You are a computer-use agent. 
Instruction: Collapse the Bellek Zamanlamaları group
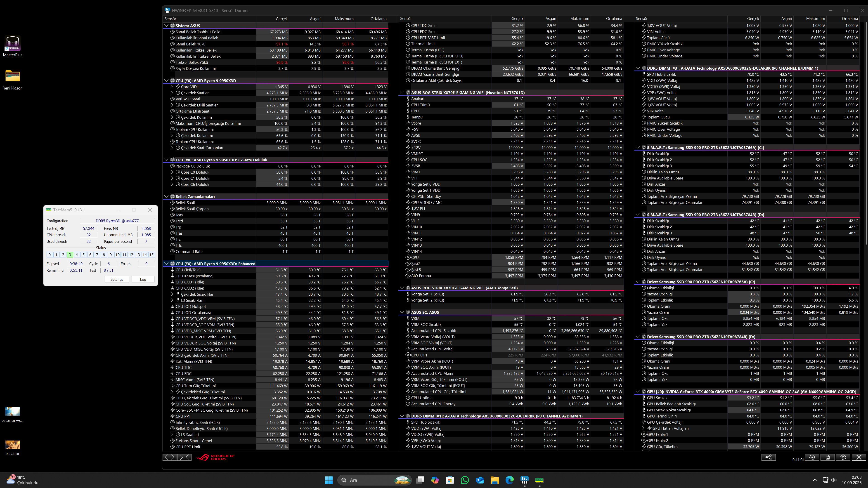point(166,197)
